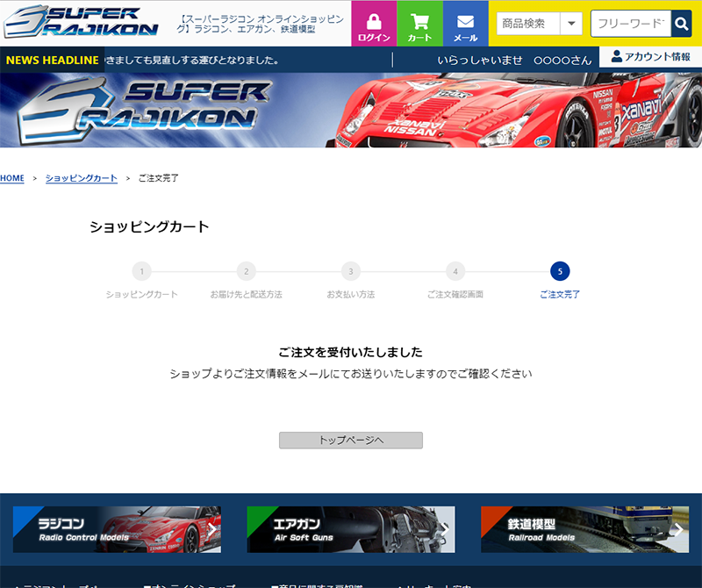Select step 4 order confirmation circle
The height and width of the screenshot is (588, 702).
click(x=455, y=271)
